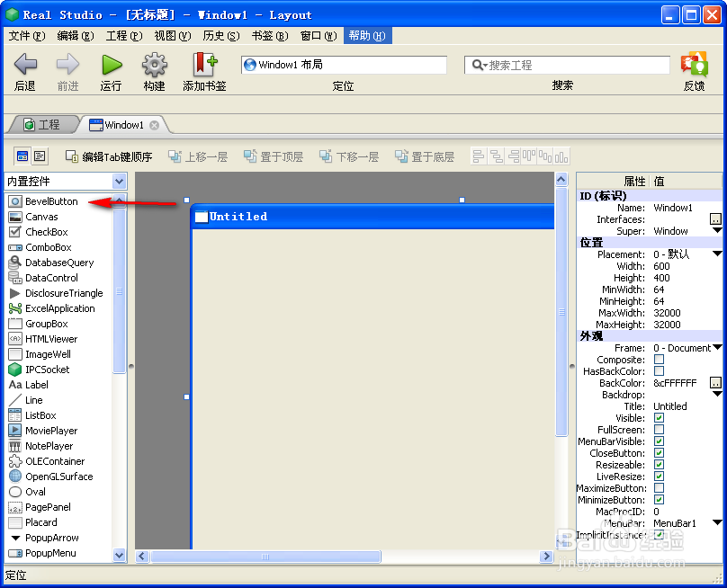Click 编辑Tab键顺序 button
Image resolution: width=727 pixels, height=588 pixels.
pos(109,156)
